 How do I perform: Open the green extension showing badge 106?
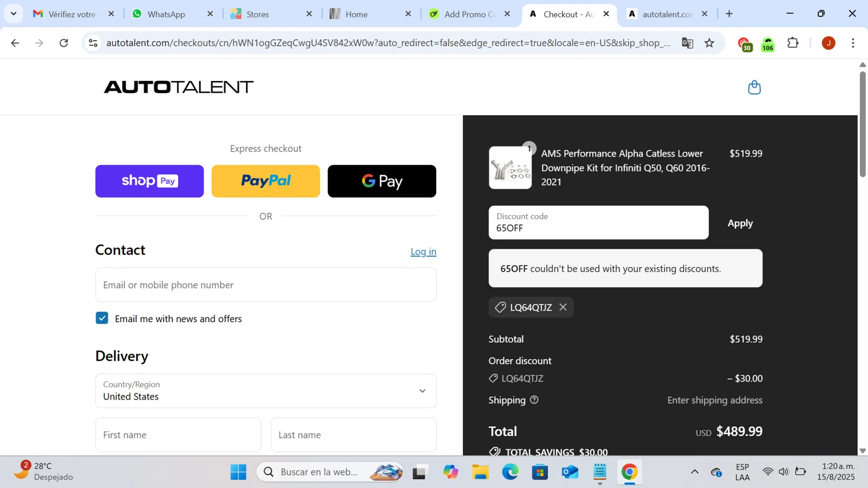pyautogui.click(x=768, y=44)
